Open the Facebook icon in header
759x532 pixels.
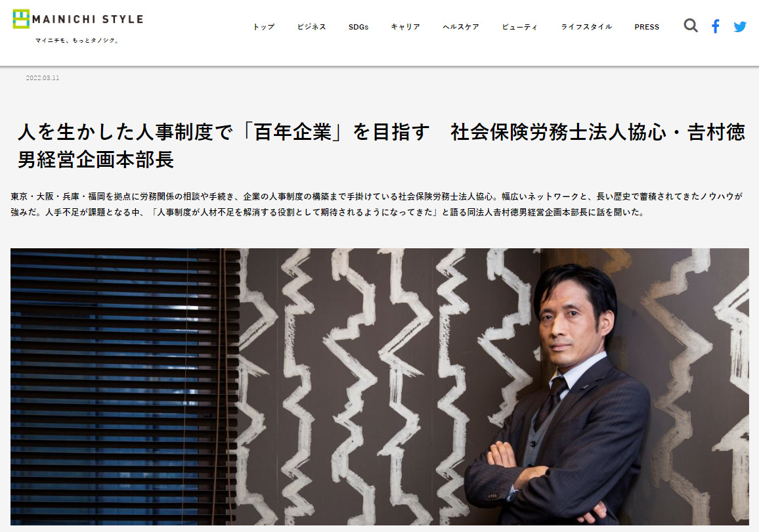tap(716, 26)
